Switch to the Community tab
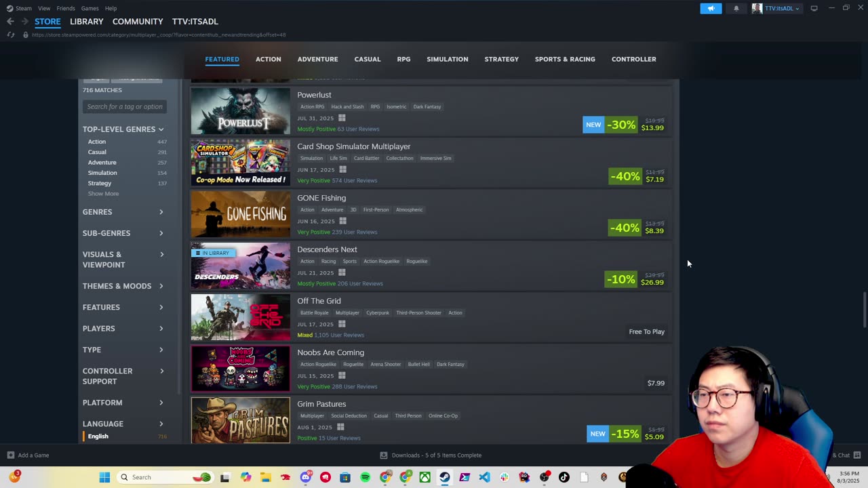This screenshot has width=868, height=488. pos(138,22)
